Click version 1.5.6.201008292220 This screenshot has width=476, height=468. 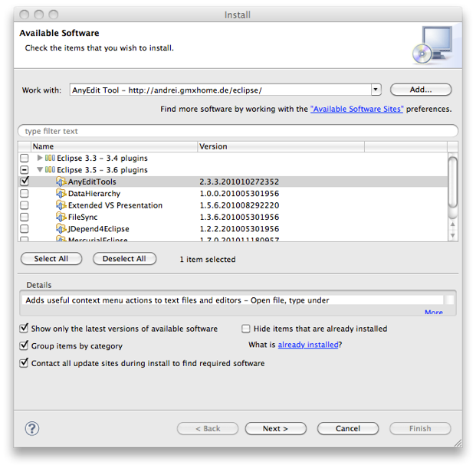click(x=239, y=205)
